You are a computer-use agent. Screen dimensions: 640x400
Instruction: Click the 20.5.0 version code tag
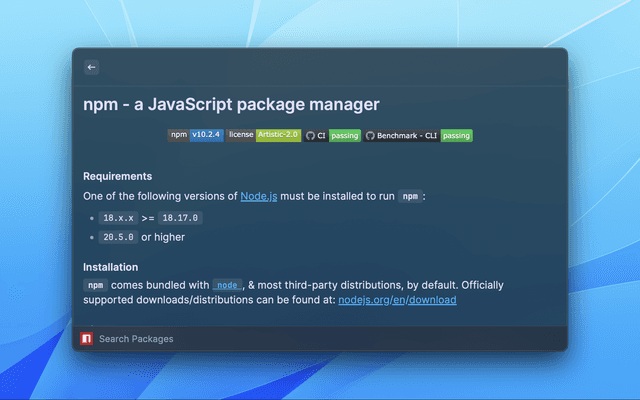click(x=117, y=237)
